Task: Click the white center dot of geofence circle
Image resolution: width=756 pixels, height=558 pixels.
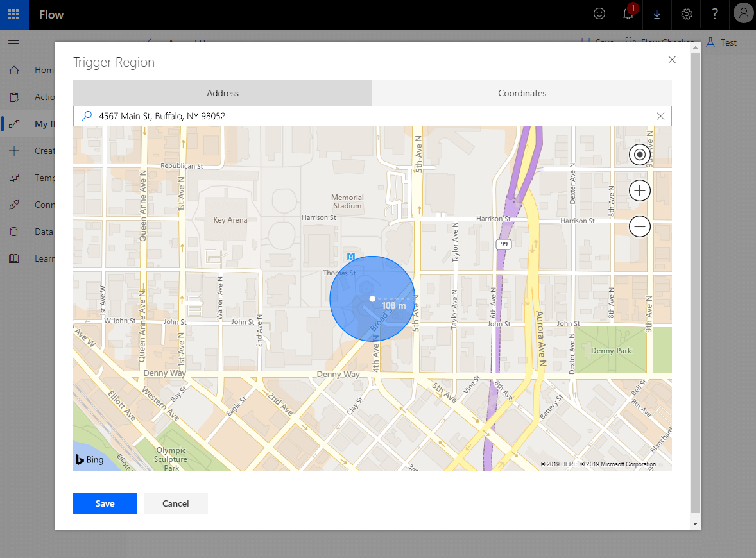Action: click(x=372, y=298)
